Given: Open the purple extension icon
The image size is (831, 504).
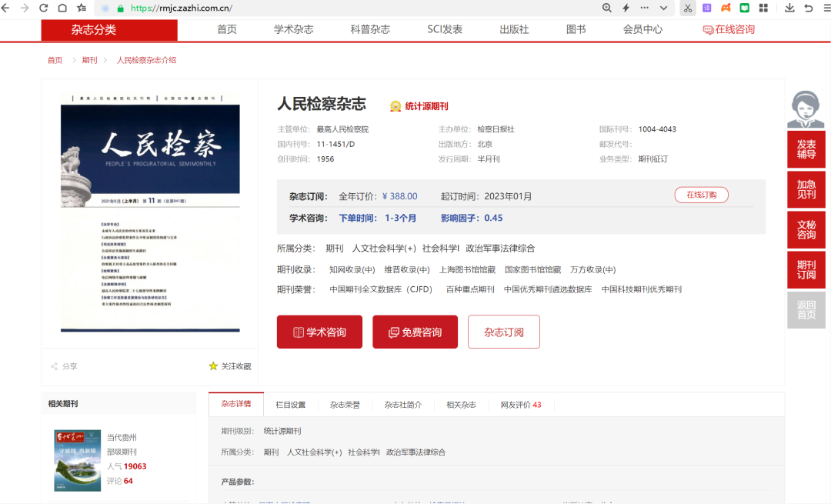Looking at the screenshot, I should 707,8.
